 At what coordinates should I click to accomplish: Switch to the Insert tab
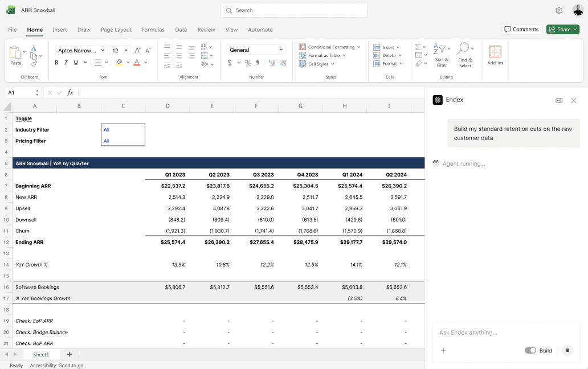click(x=60, y=30)
